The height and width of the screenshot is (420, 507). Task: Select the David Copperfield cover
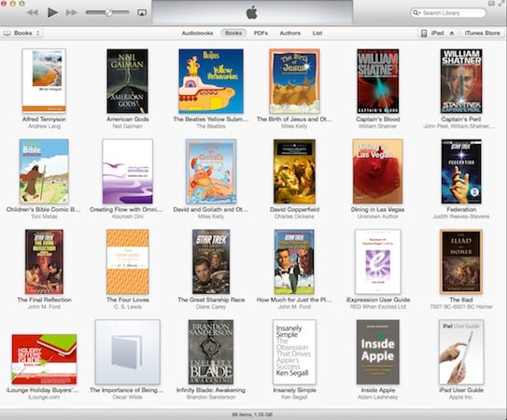pos(294,171)
